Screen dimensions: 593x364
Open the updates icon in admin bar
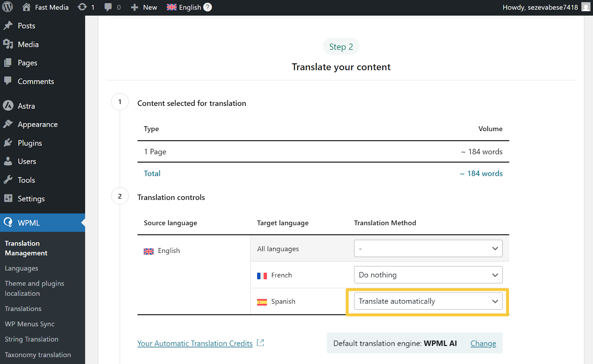pyautogui.click(x=82, y=7)
